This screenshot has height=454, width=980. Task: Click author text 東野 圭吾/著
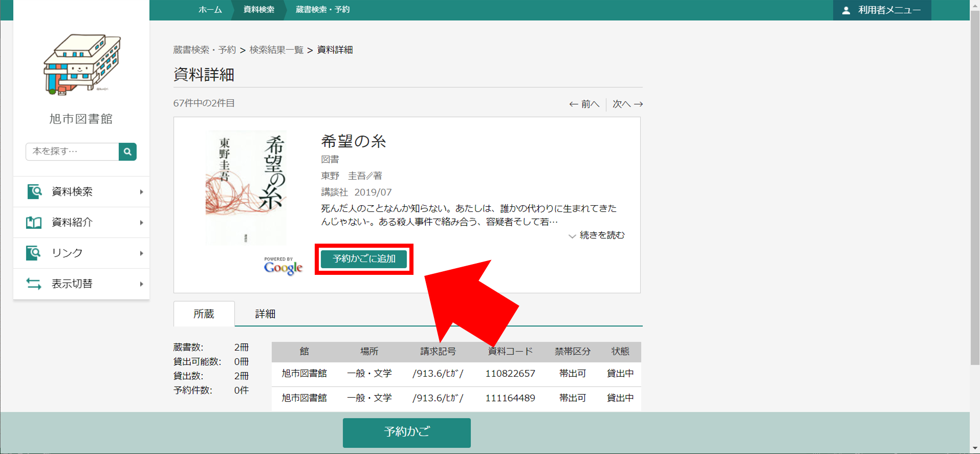[x=352, y=176]
